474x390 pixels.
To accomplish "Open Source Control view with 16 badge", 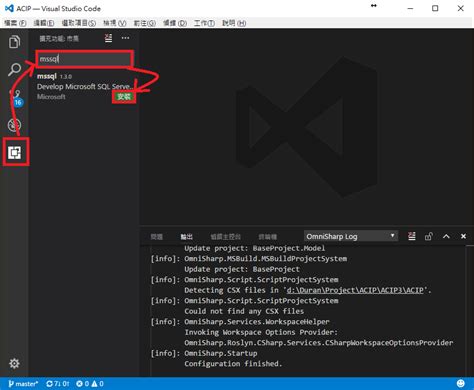I will pyautogui.click(x=15, y=98).
